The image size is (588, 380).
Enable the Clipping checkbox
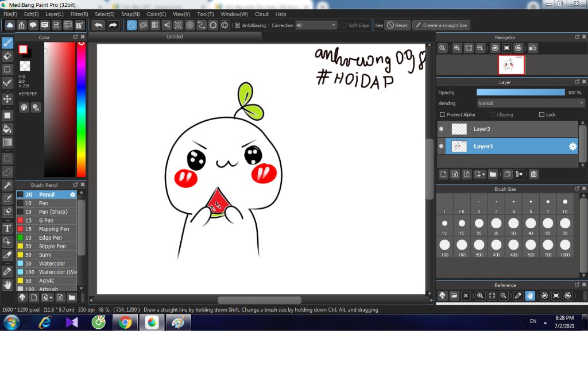[492, 114]
